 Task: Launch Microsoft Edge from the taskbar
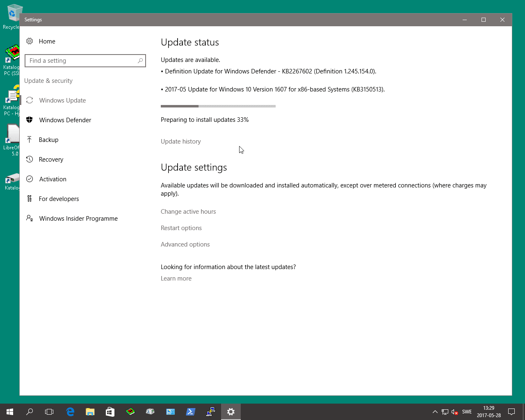point(70,412)
